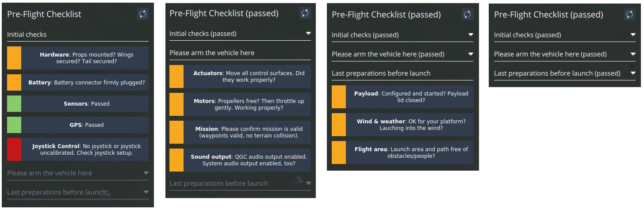This screenshot has height=210, width=644.
Task: Click the reset icon in the first checklist panel
Action: point(143,14)
